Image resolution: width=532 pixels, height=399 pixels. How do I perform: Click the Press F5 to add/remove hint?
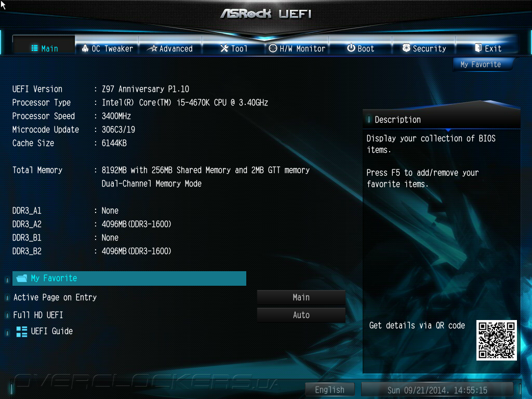click(422, 179)
